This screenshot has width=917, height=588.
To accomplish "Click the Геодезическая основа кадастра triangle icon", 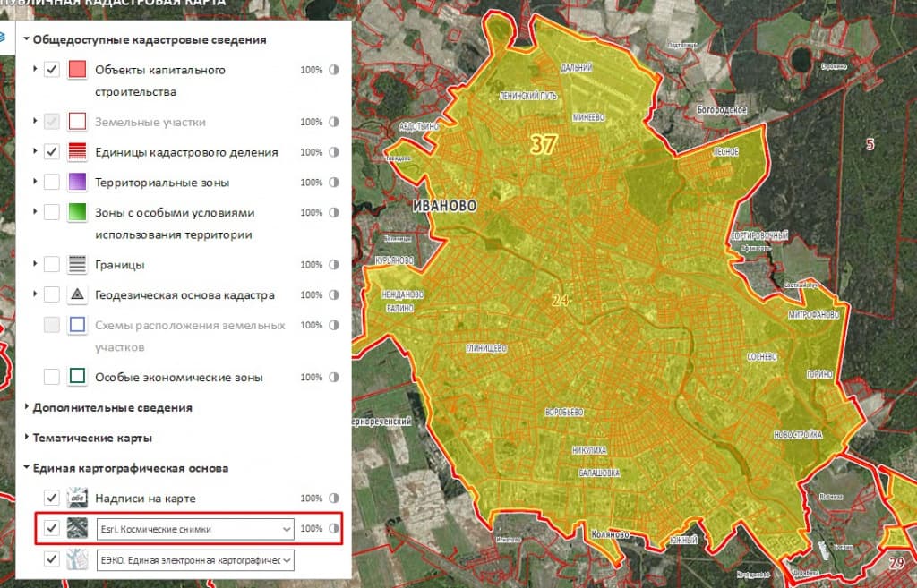I will (78, 295).
